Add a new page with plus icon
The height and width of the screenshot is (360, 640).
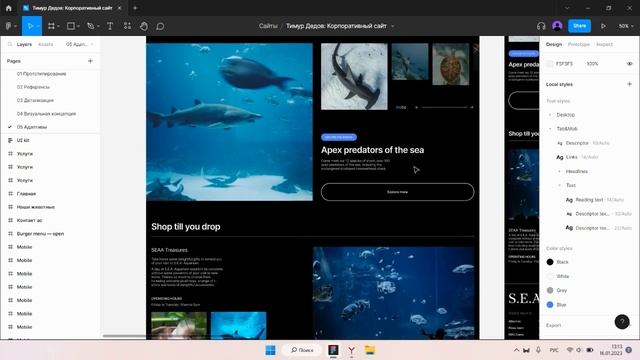coord(90,61)
